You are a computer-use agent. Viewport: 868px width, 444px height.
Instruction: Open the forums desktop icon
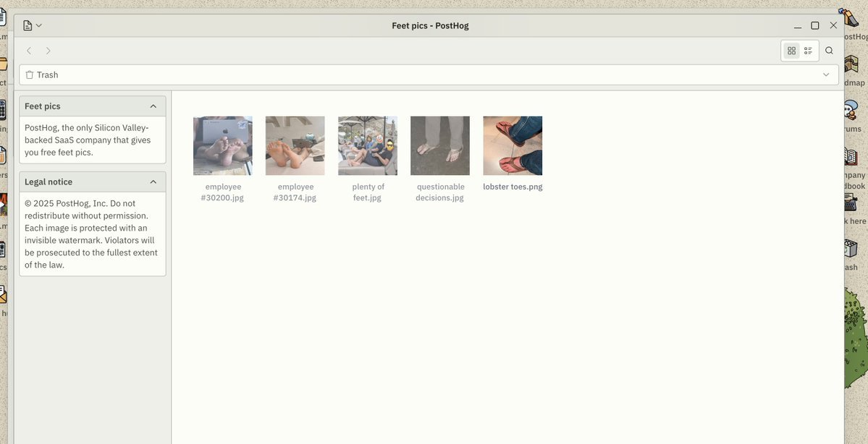pyautogui.click(x=852, y=112)
